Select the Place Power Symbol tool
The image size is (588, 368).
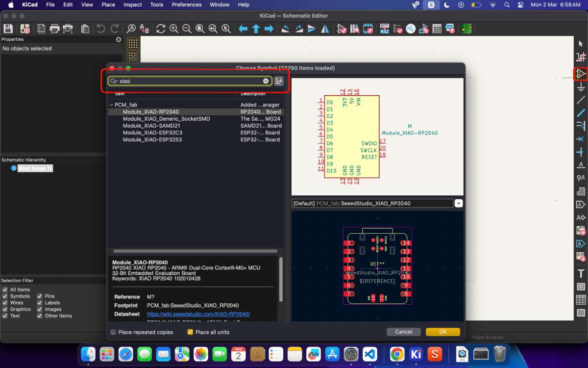(x=581, y=87)
